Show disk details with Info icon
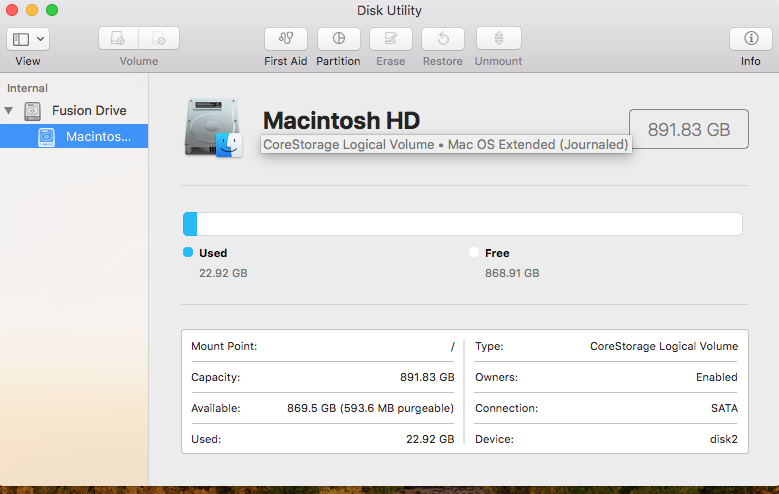This screenshot has height=494, width=779. pos(751,38)
